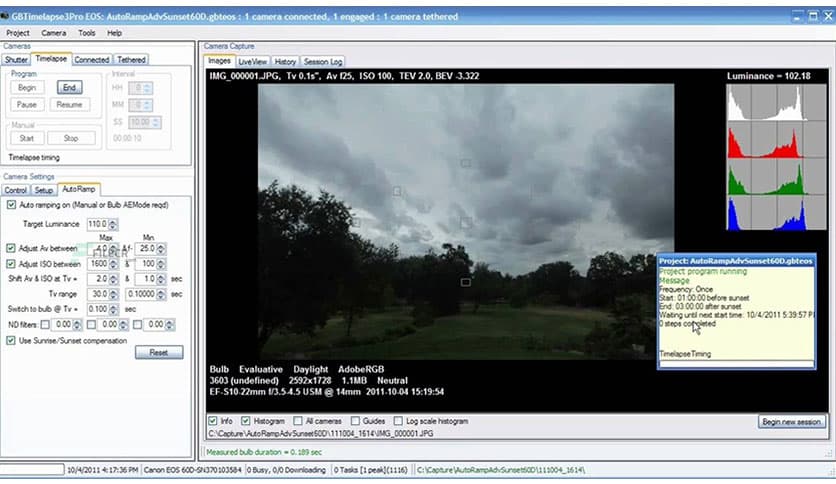
Task: Open the Tools menu
Action: click(x=86, y=33)
